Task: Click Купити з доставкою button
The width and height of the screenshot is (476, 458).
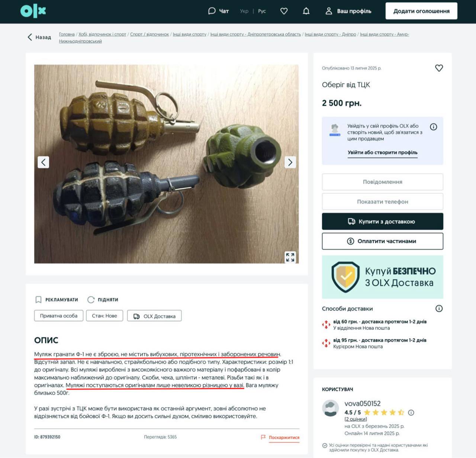Action: coord(383,222)
